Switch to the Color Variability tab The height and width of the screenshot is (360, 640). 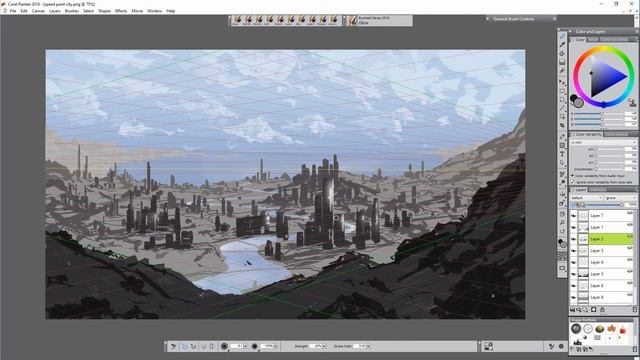(x=588, y=134)
